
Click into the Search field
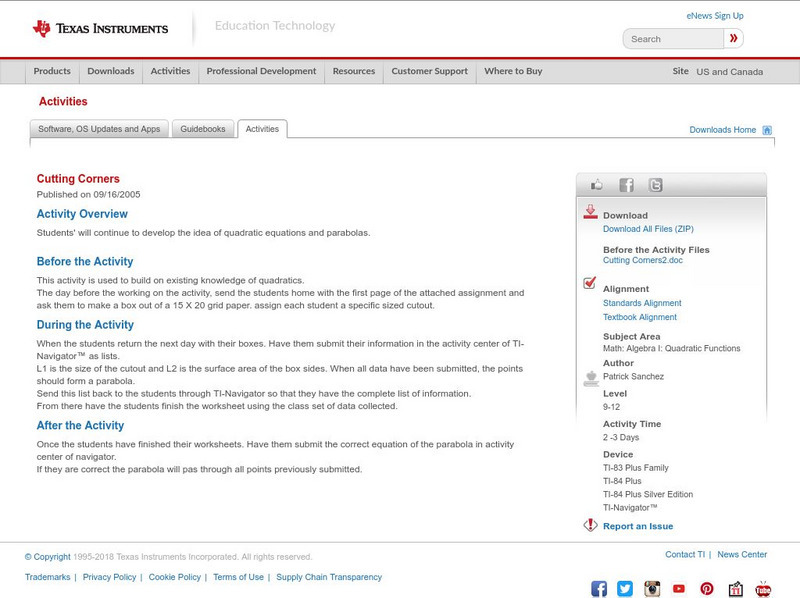pyautogui.click(x=673, y=39)
